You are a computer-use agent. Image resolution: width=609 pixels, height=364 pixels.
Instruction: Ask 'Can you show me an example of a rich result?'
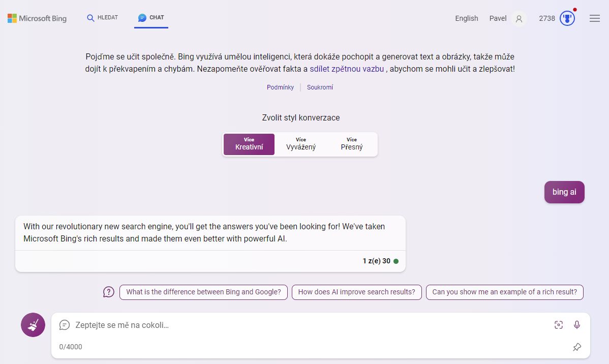pos(504,292)
